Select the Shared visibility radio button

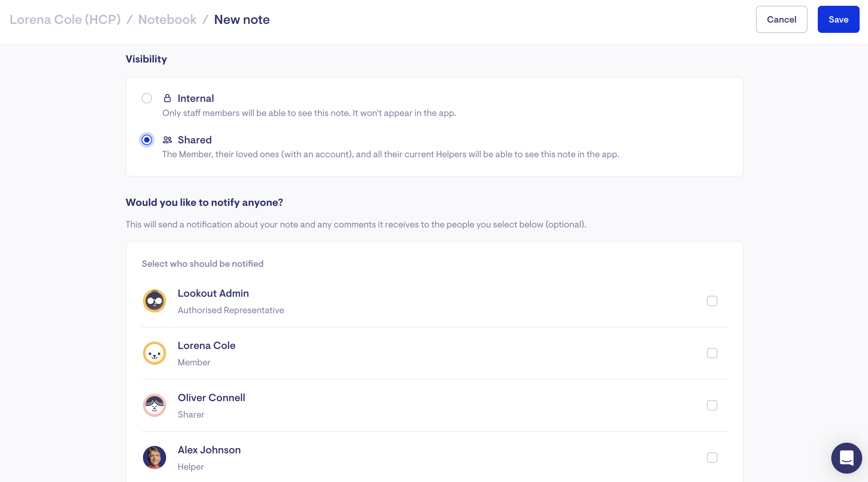146,140
